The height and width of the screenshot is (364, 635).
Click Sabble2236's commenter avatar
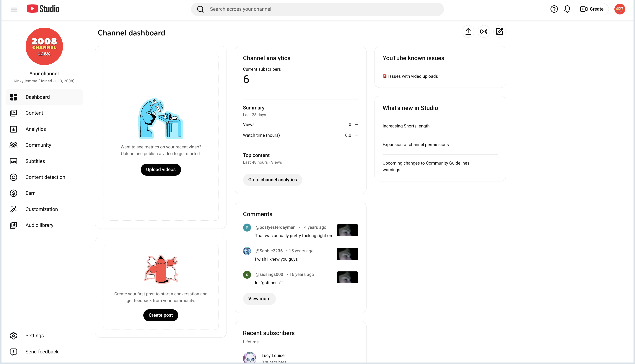pos(247,251)
